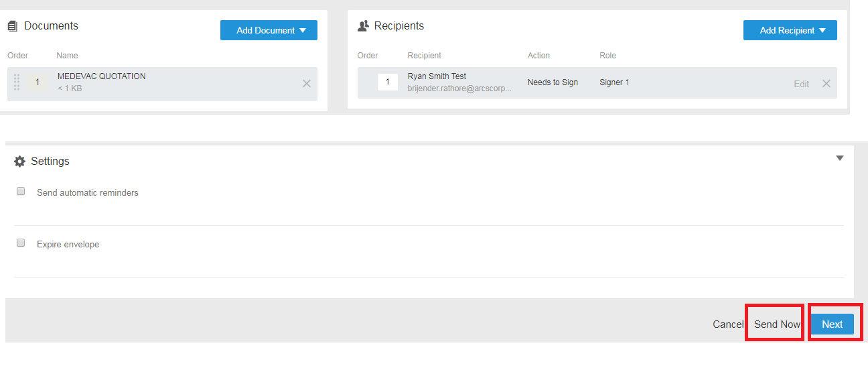The image size is (868, 366).
Task: Enable the Expire envelope checkbox
Action: (21, 243)
